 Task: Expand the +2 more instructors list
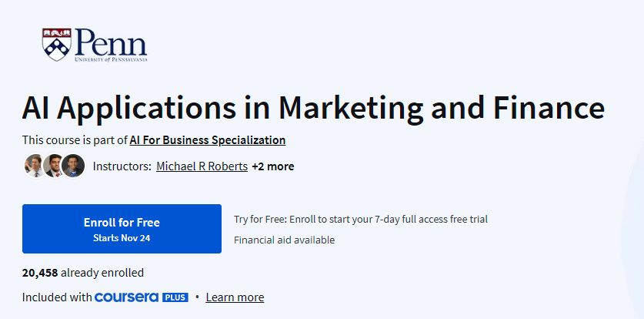272,166
